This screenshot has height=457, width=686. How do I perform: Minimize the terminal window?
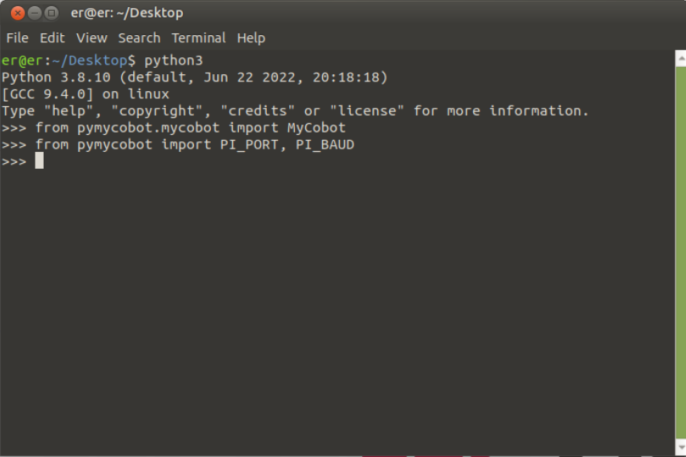click(x=35, y=13)
